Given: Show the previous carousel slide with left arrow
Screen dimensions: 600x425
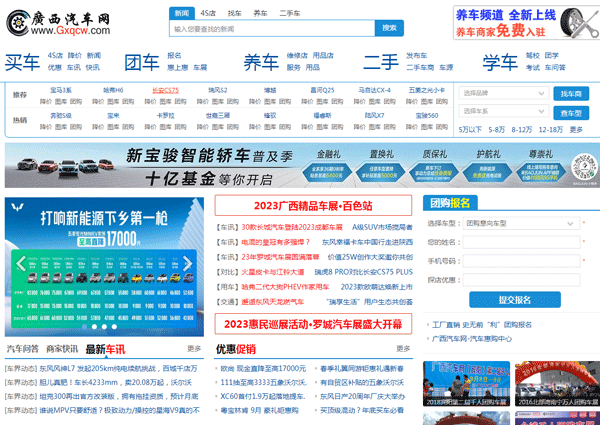Looking at the screenshot, I should (20, 264).
